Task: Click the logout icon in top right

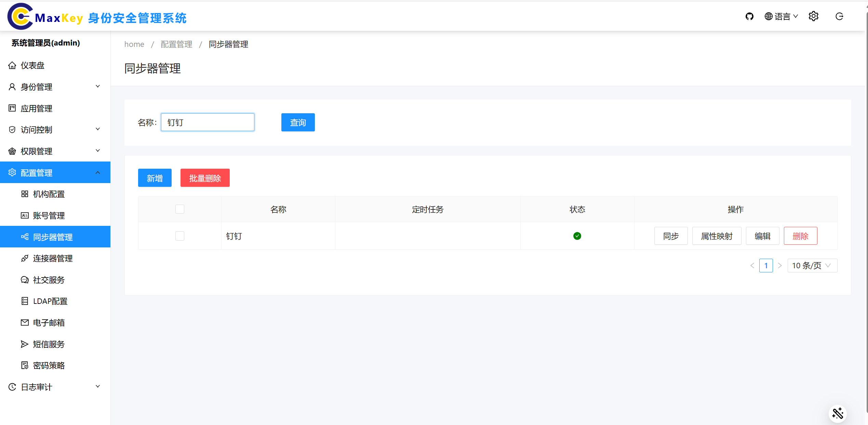Action: (x=839, y=16)
